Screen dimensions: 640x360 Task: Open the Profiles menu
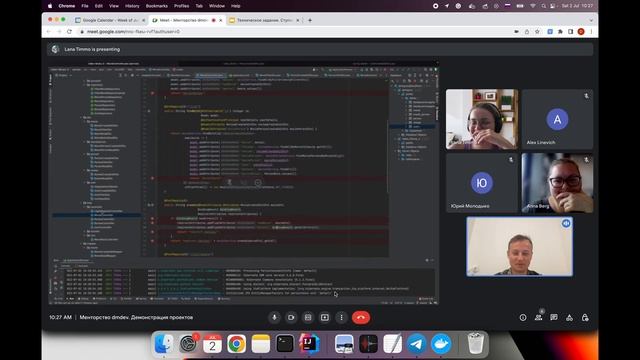pyautogui.click(x=181, y=6)
